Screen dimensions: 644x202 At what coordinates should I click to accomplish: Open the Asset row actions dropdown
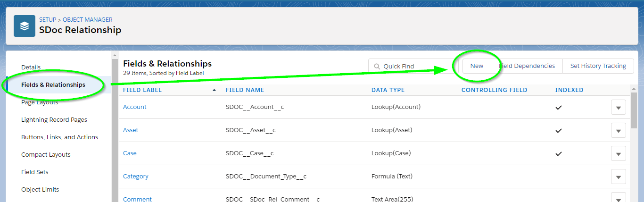tap(618, 131)
